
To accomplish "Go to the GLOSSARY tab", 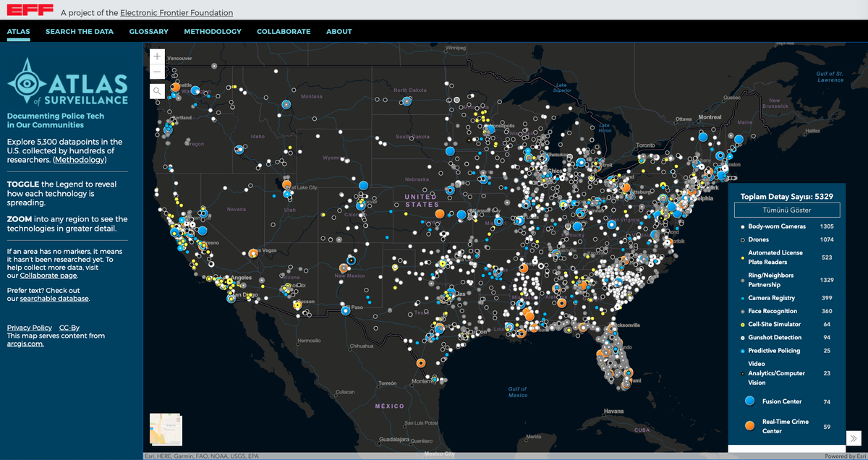I will tap(149, 31).
